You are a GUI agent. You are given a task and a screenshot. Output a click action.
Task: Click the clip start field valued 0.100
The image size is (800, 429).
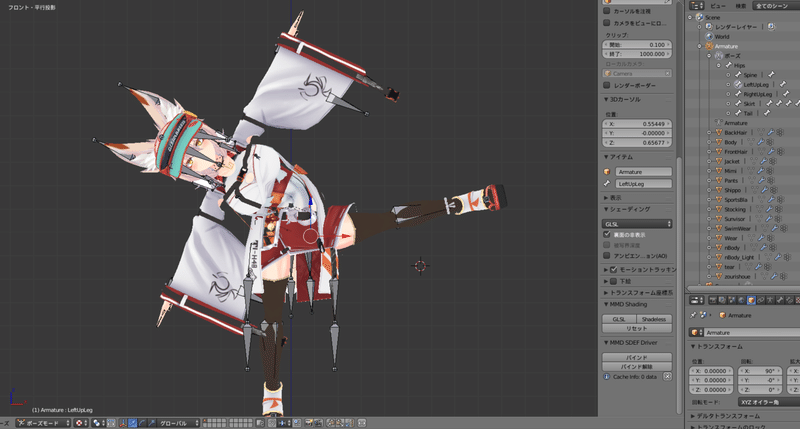[637, 45]
